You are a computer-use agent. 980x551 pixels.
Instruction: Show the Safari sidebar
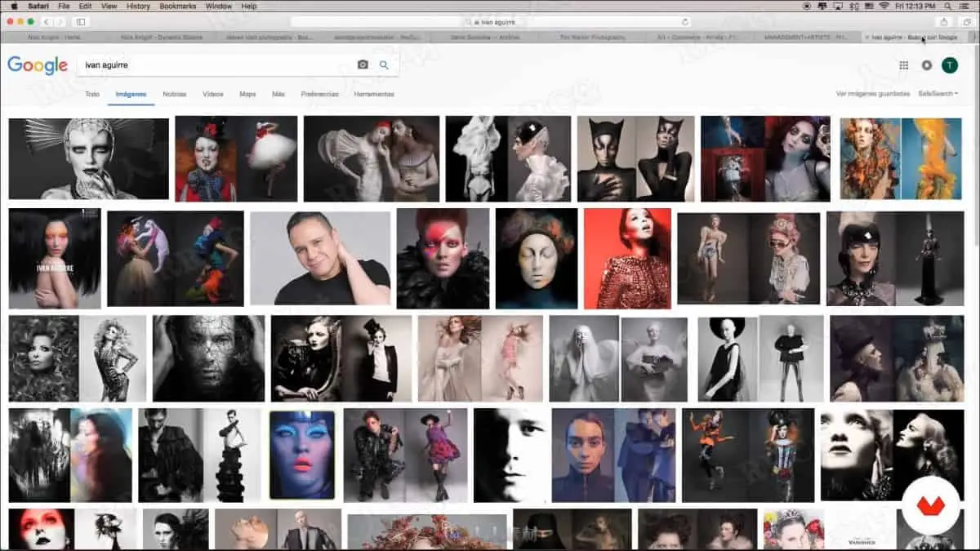81,21
